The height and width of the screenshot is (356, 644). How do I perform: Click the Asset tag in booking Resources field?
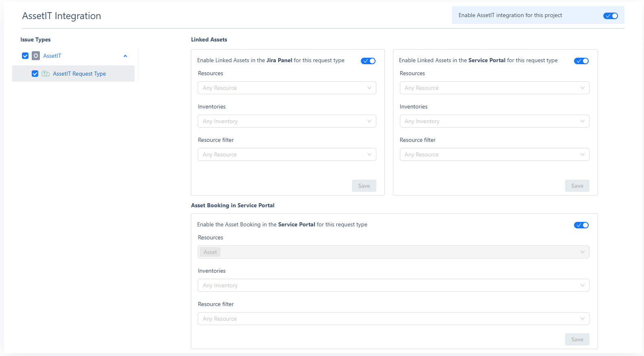coord(210,252)
